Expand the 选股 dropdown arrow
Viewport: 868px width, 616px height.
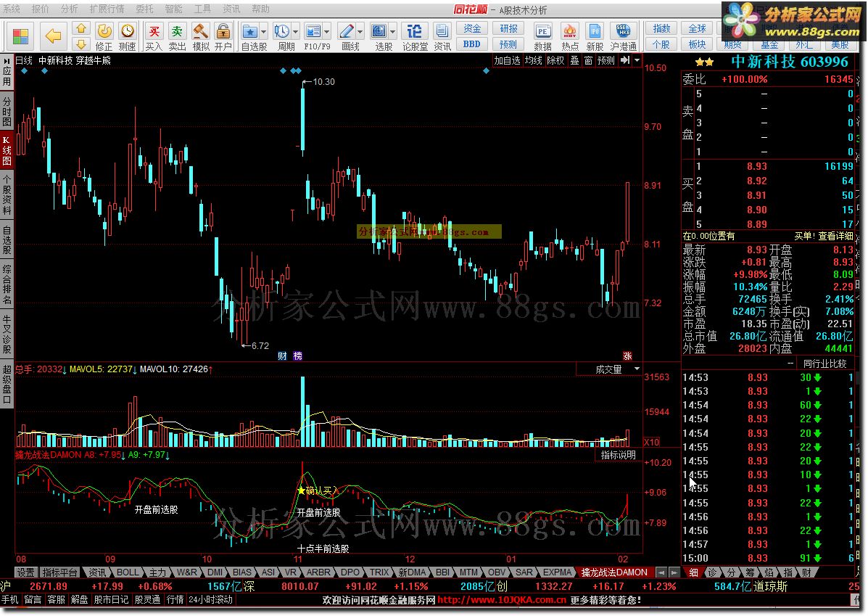click(392, 32)
